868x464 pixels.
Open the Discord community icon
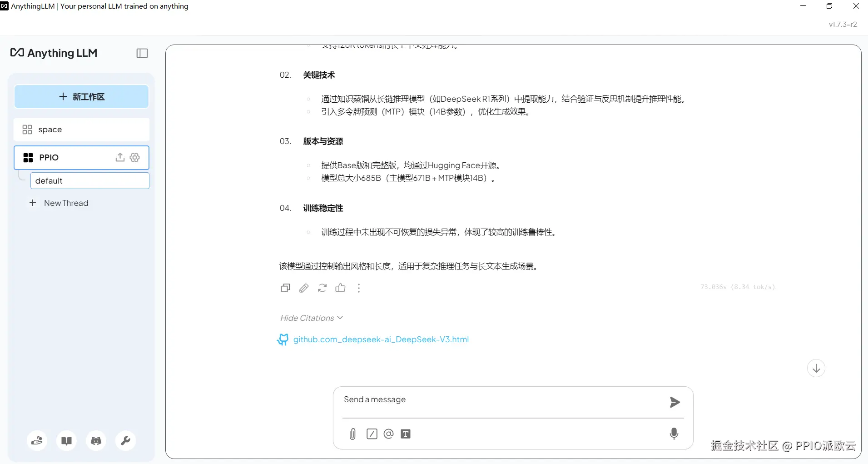(x=96, y=440)
